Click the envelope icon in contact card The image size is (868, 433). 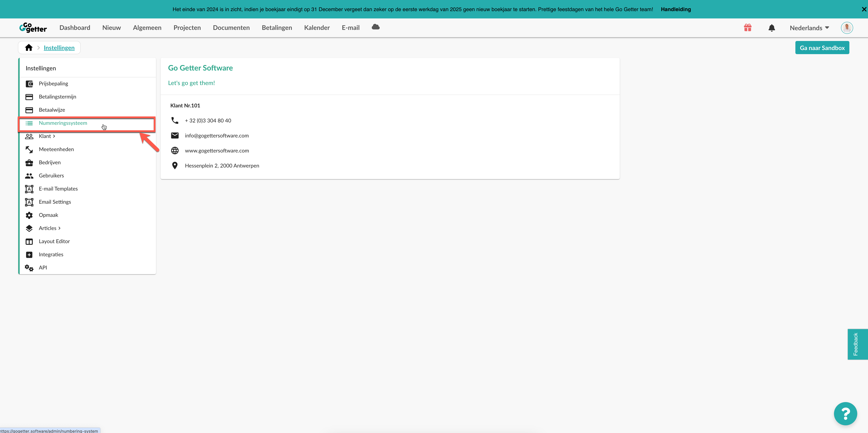[x=175, y=135]
